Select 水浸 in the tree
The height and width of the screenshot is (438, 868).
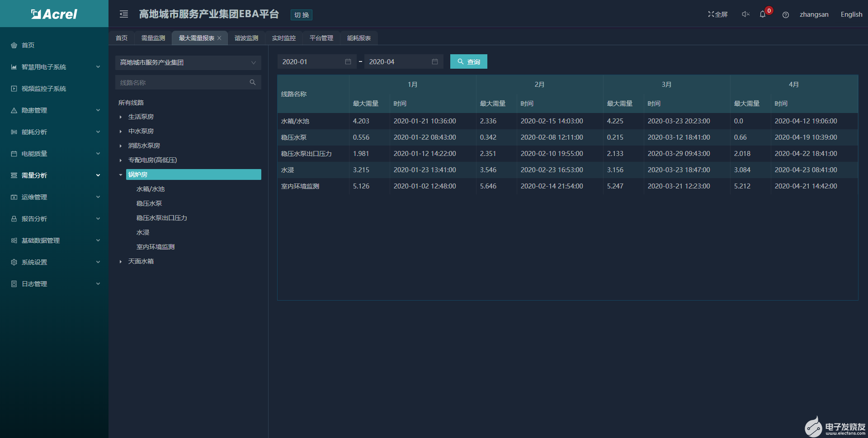143,232
